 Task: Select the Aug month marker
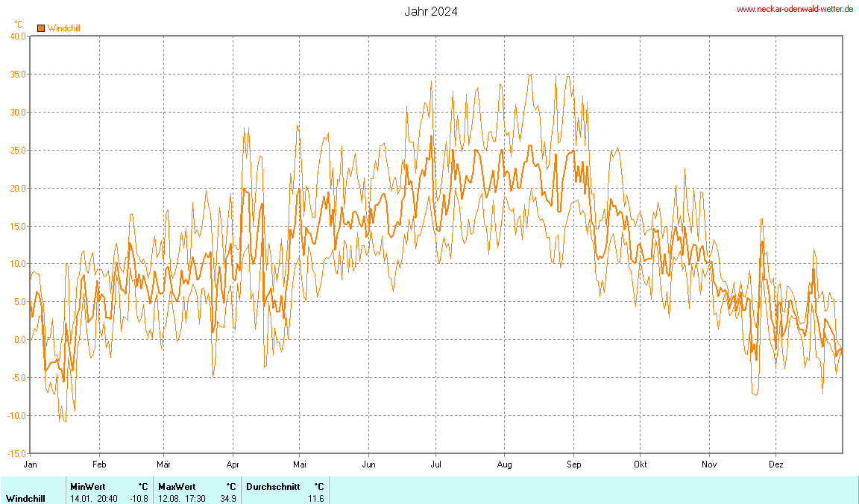point(505,464)
